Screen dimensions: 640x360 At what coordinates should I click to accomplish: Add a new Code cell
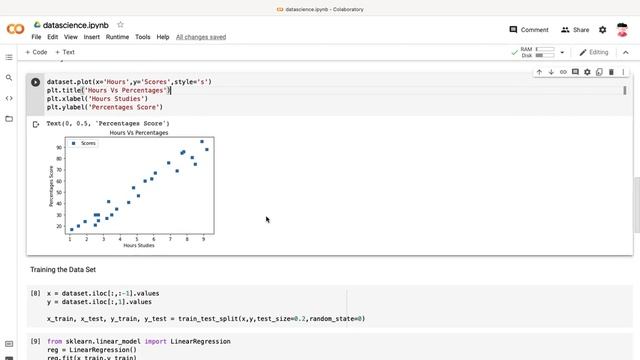36,52
